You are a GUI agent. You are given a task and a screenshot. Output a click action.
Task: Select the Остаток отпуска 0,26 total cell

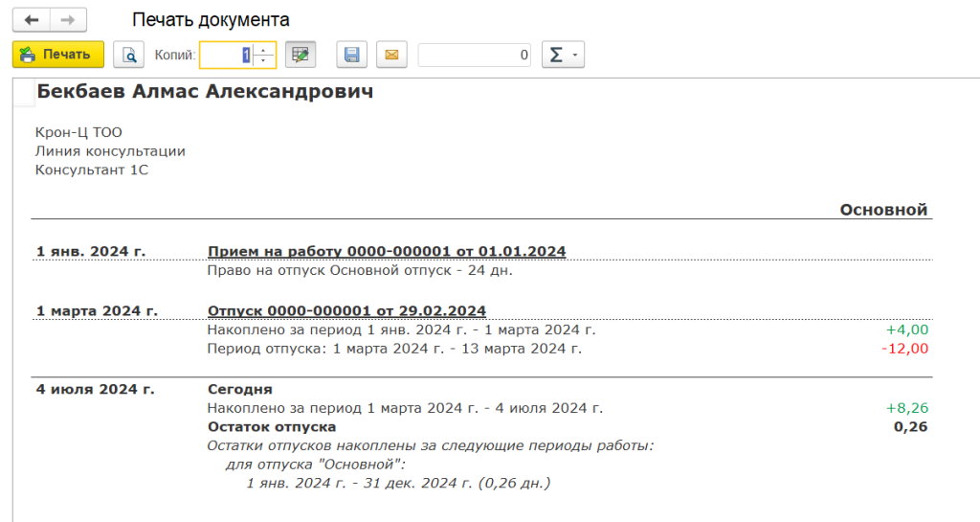(x=910, y=427)
